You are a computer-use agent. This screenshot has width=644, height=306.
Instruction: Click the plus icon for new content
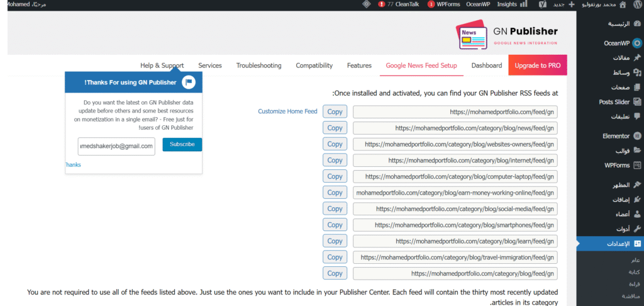571,4
